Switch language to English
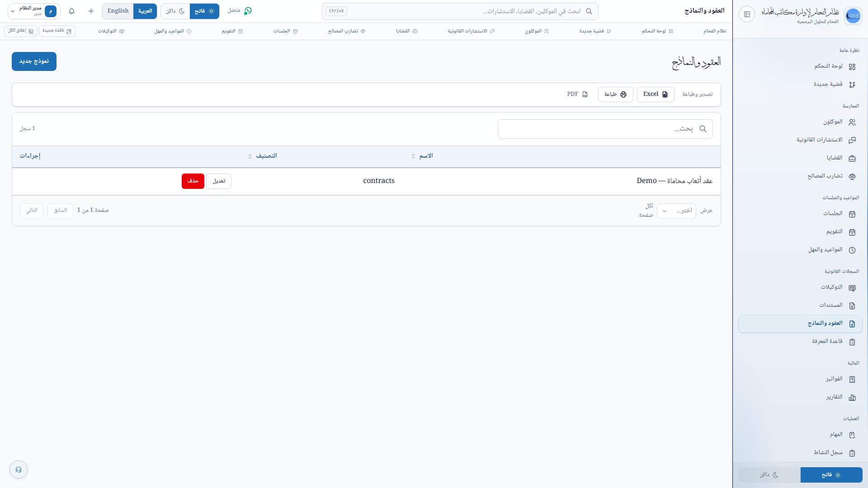Screen dimensions: 868x488 click(x=118, y=11)
